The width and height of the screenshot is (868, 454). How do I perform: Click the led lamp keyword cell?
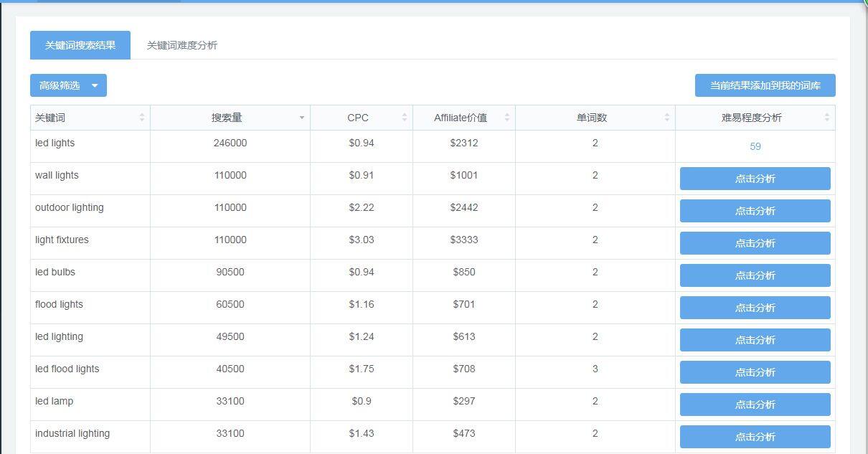coord(55,401)
